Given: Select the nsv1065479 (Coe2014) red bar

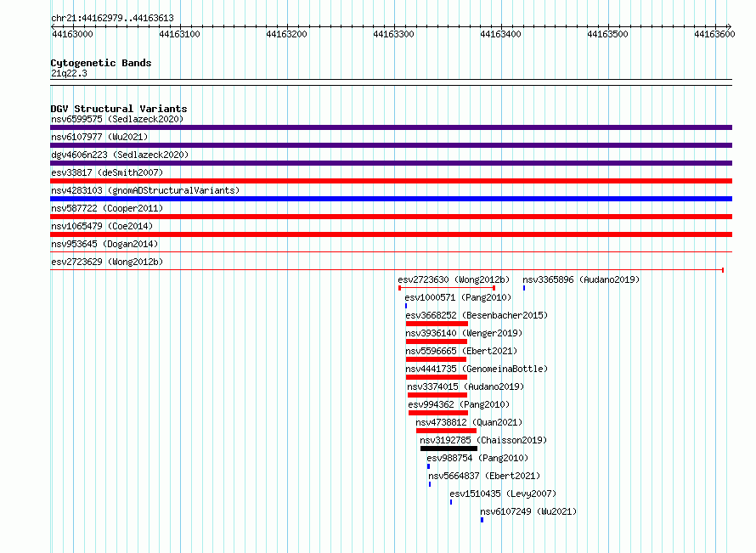Looking at the screenshot, I should (391, 234).
